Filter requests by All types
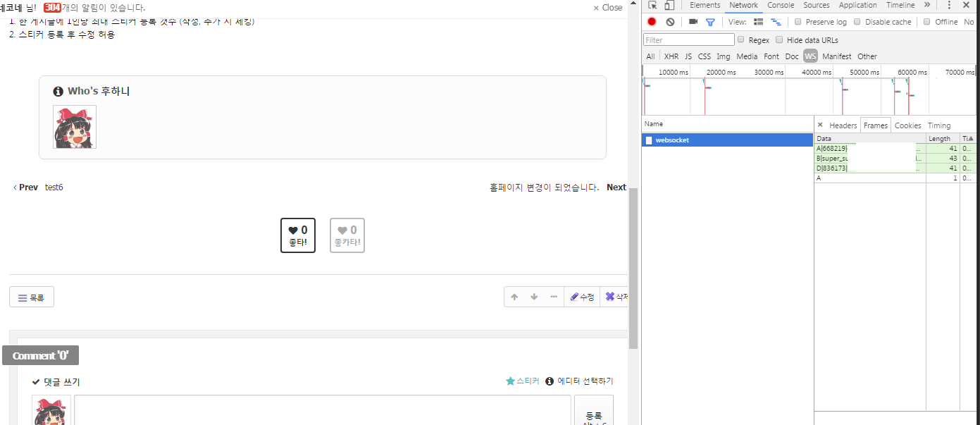The width and height of the screenshot is (980, 425). click(650, 56)
